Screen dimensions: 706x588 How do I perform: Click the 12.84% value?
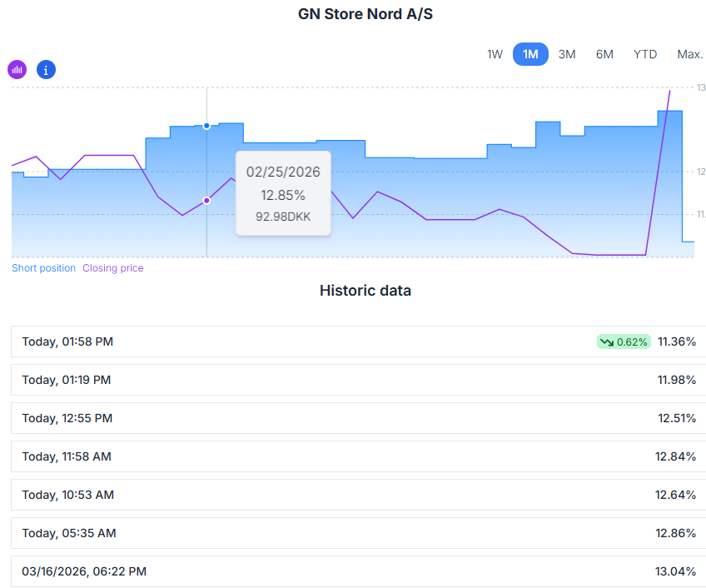(x=675, y=456)
